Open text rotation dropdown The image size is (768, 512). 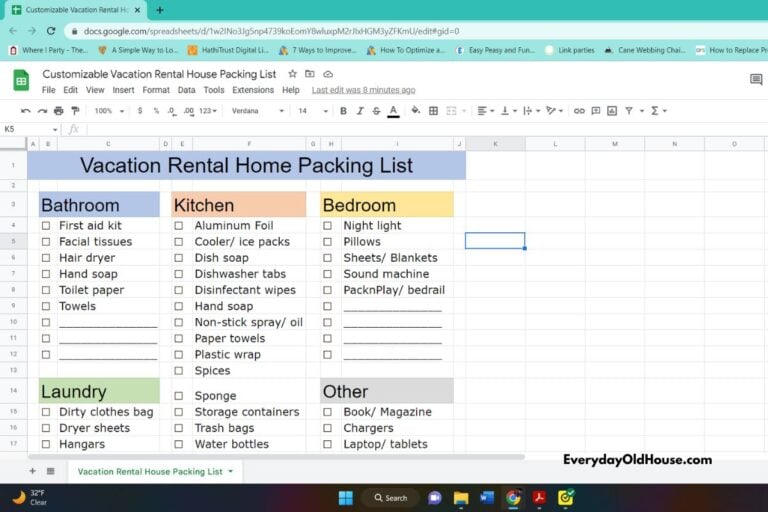[554, 111]
